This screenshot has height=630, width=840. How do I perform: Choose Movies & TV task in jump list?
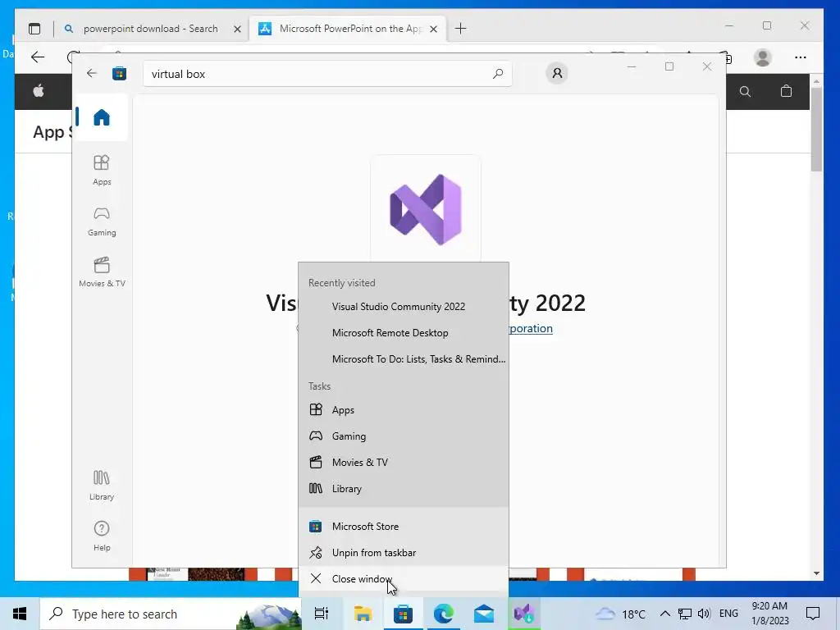pos(404,463)
